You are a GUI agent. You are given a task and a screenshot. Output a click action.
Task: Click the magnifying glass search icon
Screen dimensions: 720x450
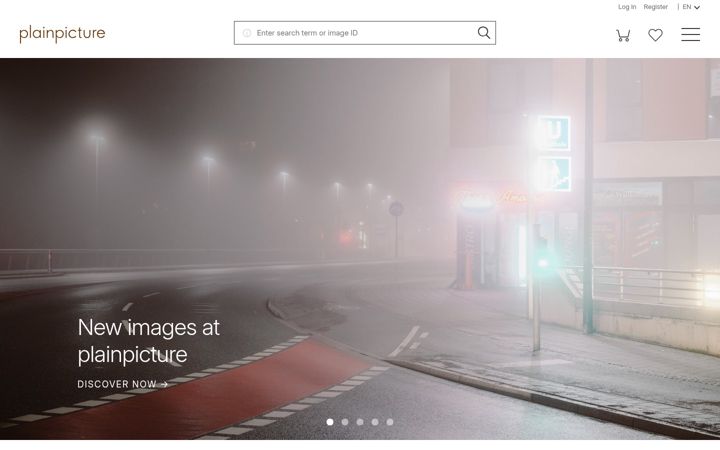pyautogui.click(x=484, y=33)
